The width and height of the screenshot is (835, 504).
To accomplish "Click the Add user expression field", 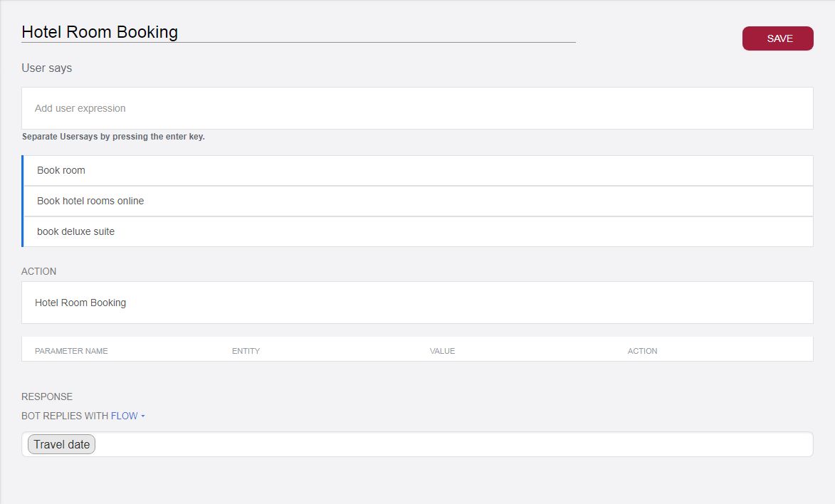I will tap(417, 108).
